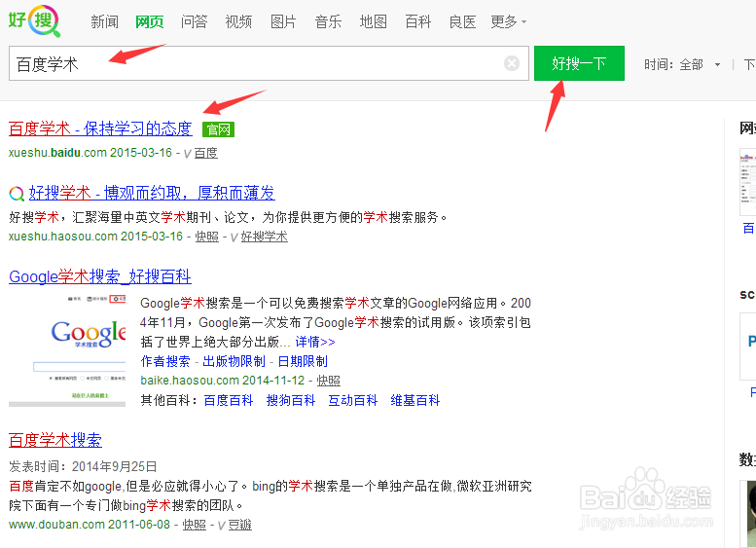Open the 日期限制 sublink
756x548 pixels.
point(303,361)
